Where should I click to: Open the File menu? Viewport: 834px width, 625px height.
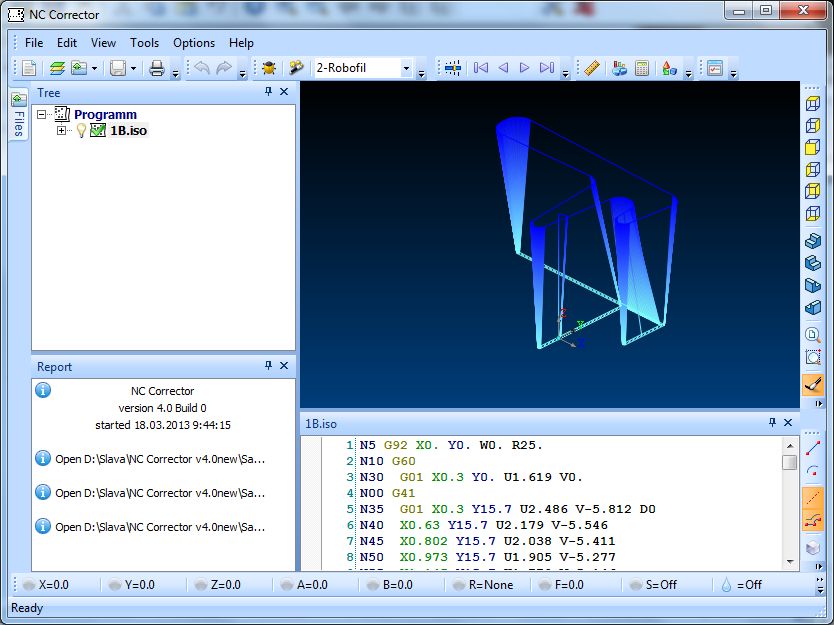(34, 43)
